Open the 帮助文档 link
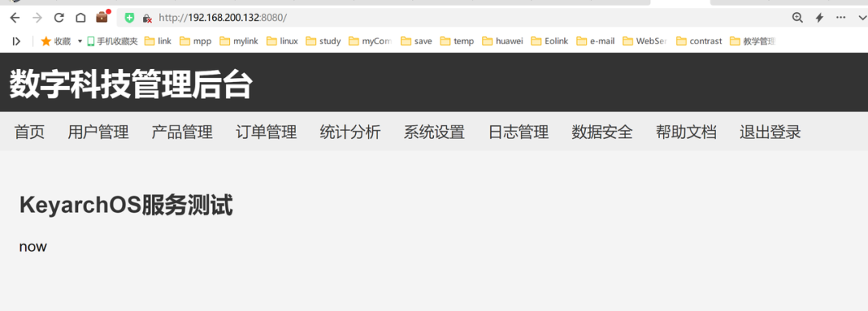The height and width of the screenshot is (311, 868). 686,133
